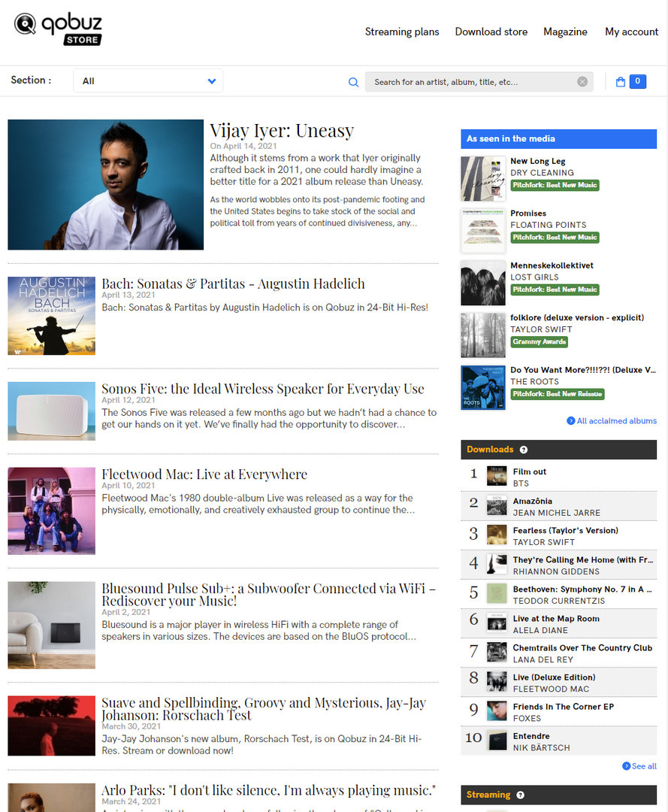This screenshot has width=668, height=812.
Task: Clear the search field with the X icon
Action: (582, 82)
